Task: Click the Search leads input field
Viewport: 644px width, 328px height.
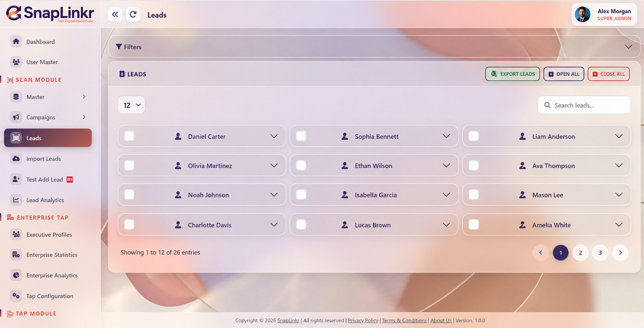Action: pyautogui.click(x=584, y=105)
